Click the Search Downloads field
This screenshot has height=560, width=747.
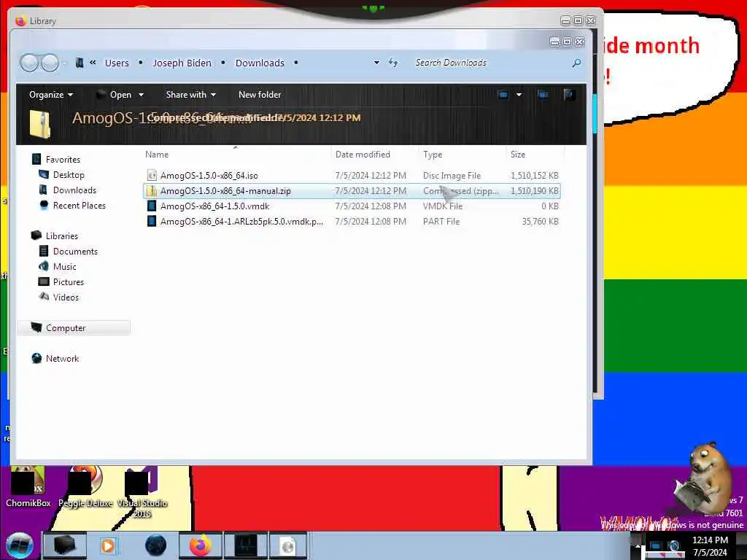[491, 63]
